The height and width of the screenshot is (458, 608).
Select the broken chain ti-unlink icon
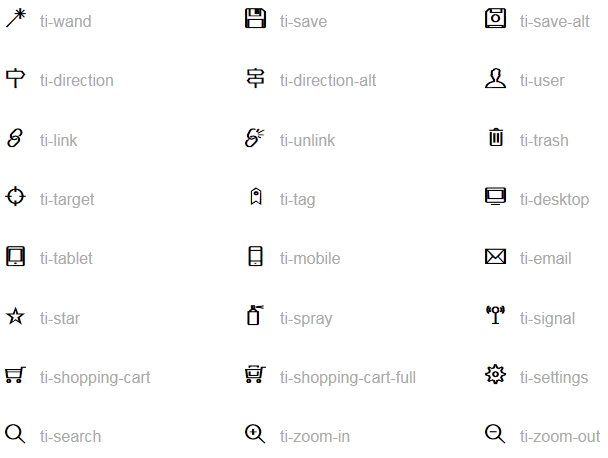pyautogui.click(x=255, y=138)
